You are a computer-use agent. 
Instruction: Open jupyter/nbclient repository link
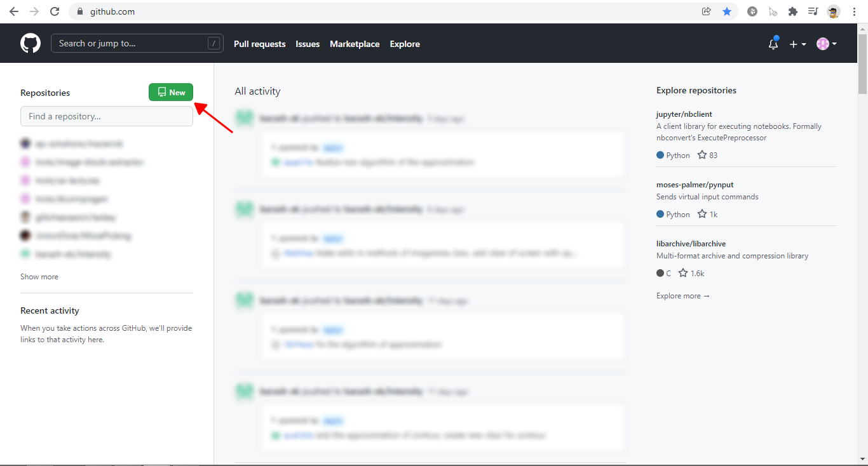click(684, 114)
